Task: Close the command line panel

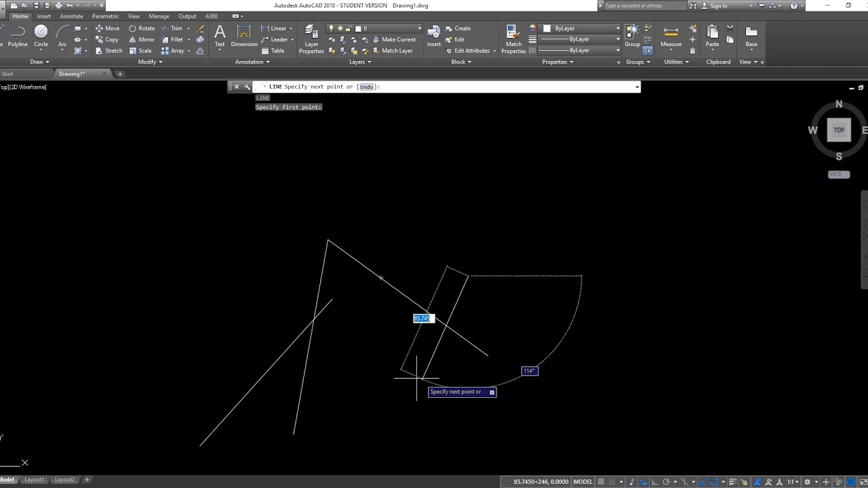Action: 236,87
